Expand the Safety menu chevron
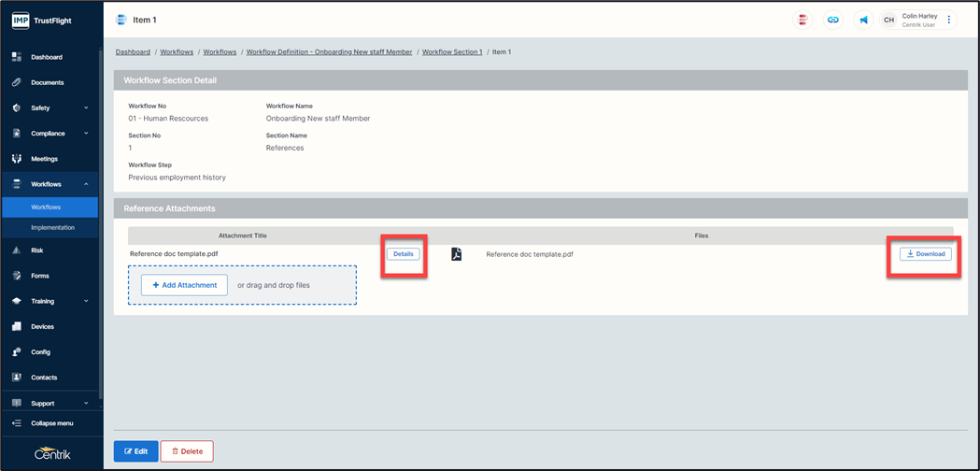The width and height of the screenshot is (980, 471). pyautogui.click(x=86, y=108)
